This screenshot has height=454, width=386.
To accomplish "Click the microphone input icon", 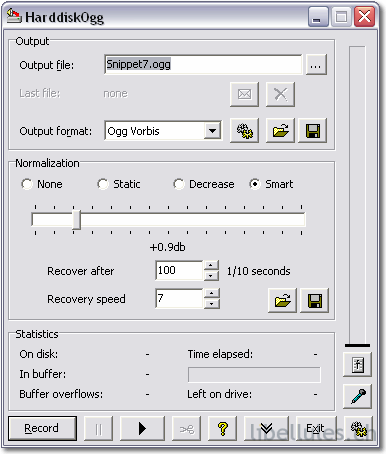I will (x=358, y=396).
